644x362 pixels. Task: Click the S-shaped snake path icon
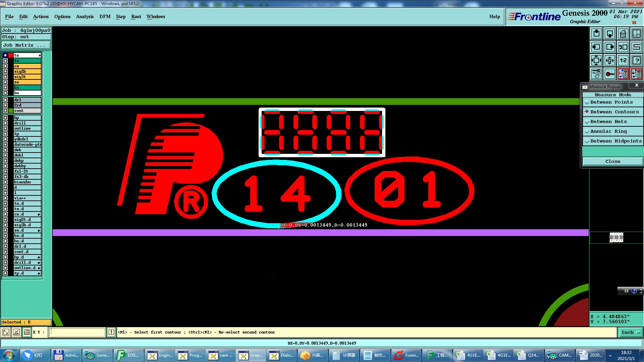(637, 47)
